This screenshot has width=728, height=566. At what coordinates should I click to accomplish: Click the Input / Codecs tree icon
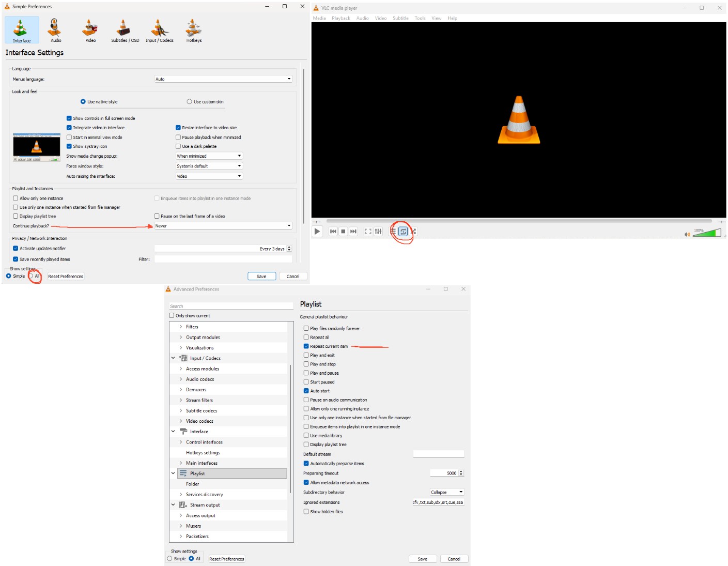183,358
